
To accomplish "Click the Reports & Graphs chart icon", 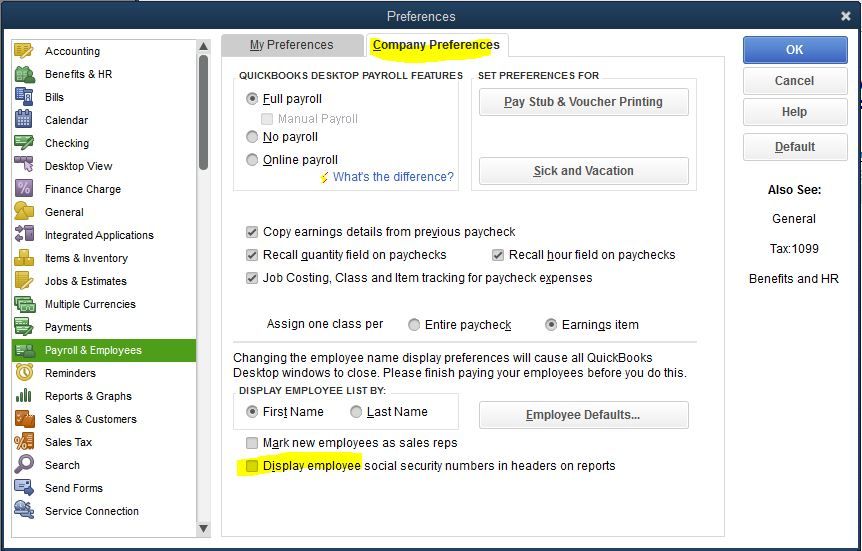I will pyautogui.click(x=23, y=395).
